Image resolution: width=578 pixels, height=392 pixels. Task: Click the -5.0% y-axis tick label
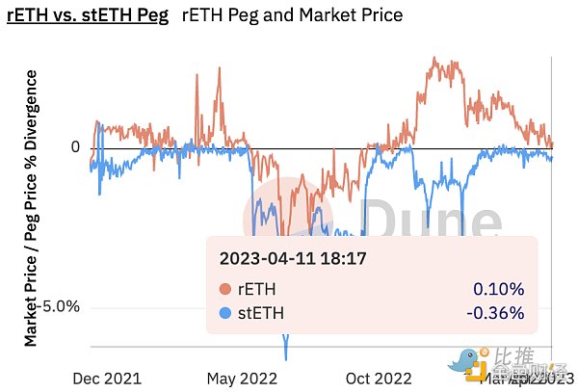[x=60, y=306]
